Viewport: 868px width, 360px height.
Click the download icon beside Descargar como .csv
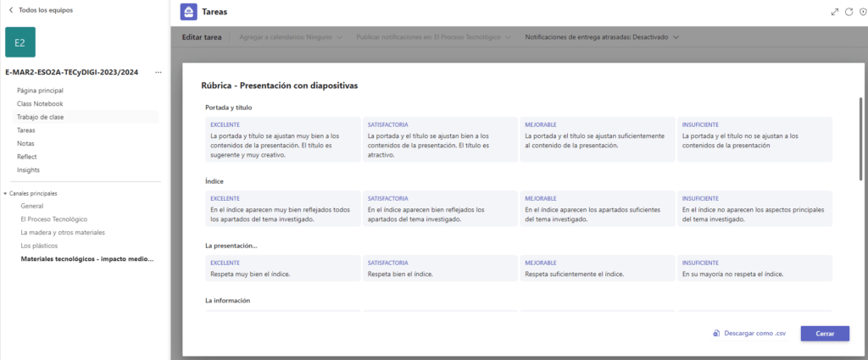pos(716,334)
